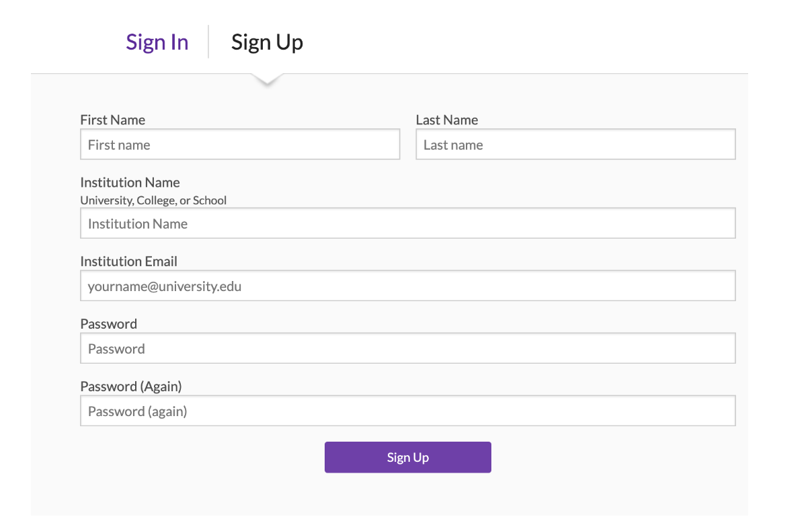Focus the First name text input box
This screenshot has width=812, height=523.
(x=240, y=145)
